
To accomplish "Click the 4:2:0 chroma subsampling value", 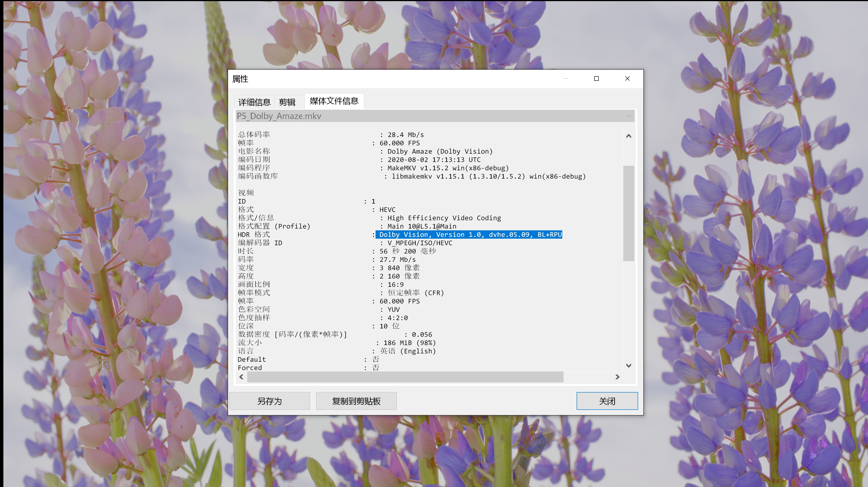I will click(x=398, y=318).
